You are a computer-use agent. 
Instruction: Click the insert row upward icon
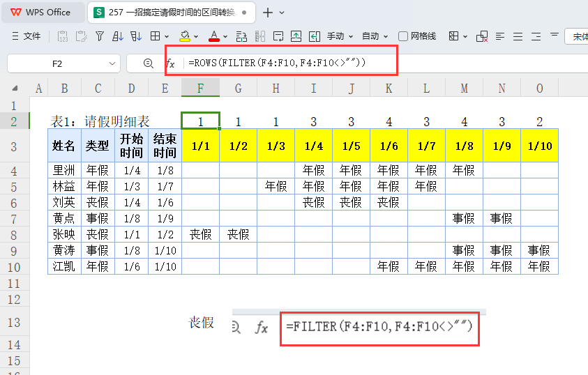(296, 36)
